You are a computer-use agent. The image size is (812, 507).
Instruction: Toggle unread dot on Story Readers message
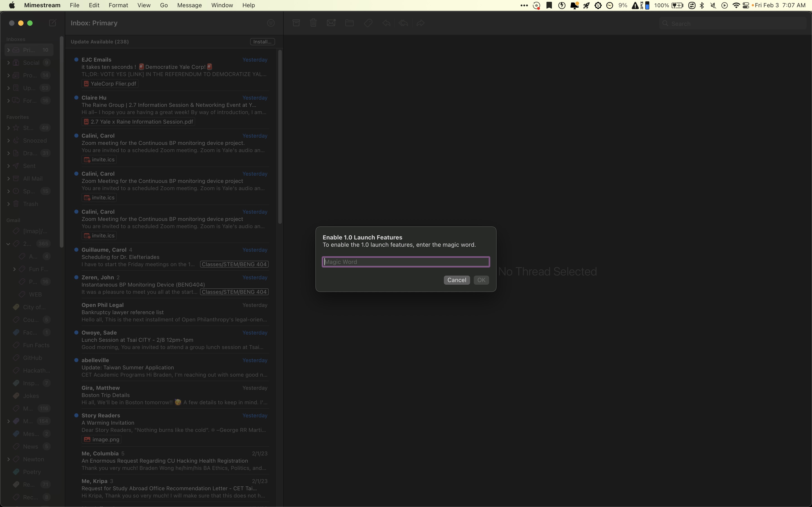click(x=76, y=416)
